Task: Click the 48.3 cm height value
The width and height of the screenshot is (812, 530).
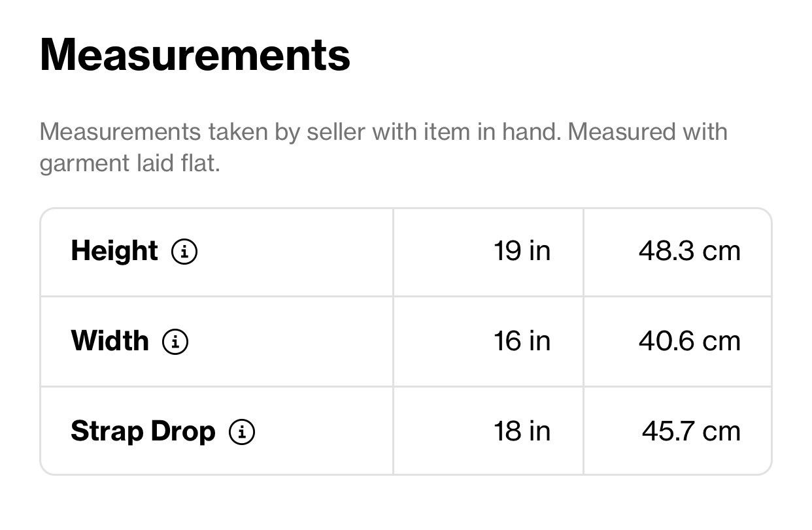Action: click(690, 251)
